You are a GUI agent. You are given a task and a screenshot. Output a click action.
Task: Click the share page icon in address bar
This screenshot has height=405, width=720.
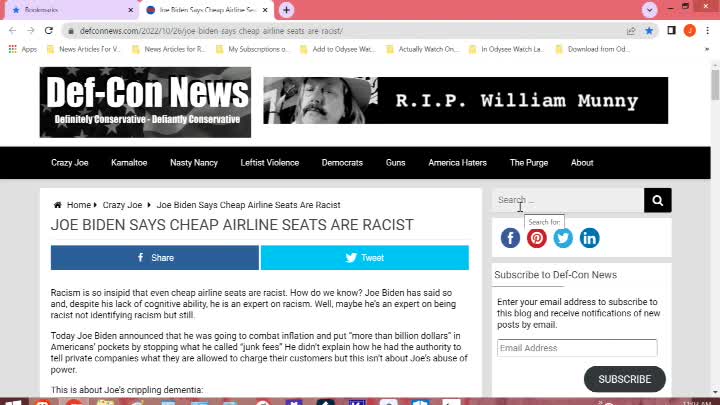point(631,31)
